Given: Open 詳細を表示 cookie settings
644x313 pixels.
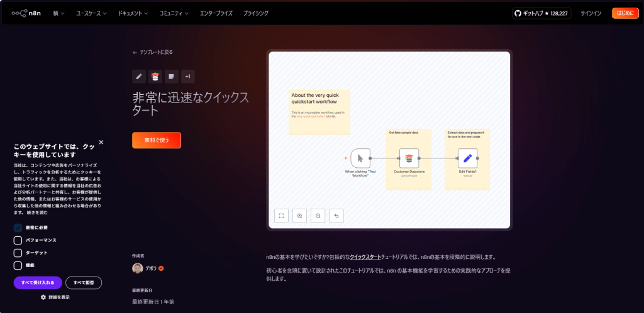Looking at the screenshot, I should coord(59,297).
